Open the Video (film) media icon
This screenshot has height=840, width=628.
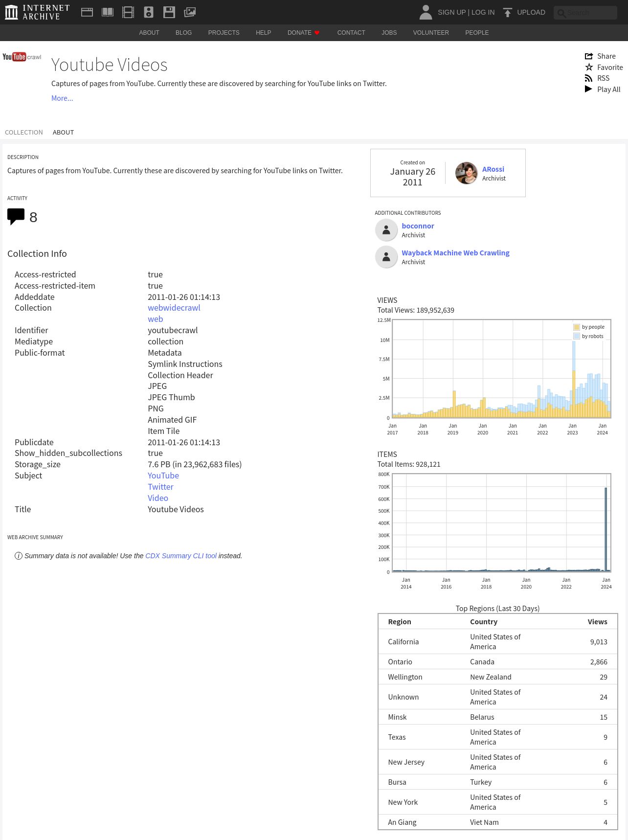coord(128,12)
